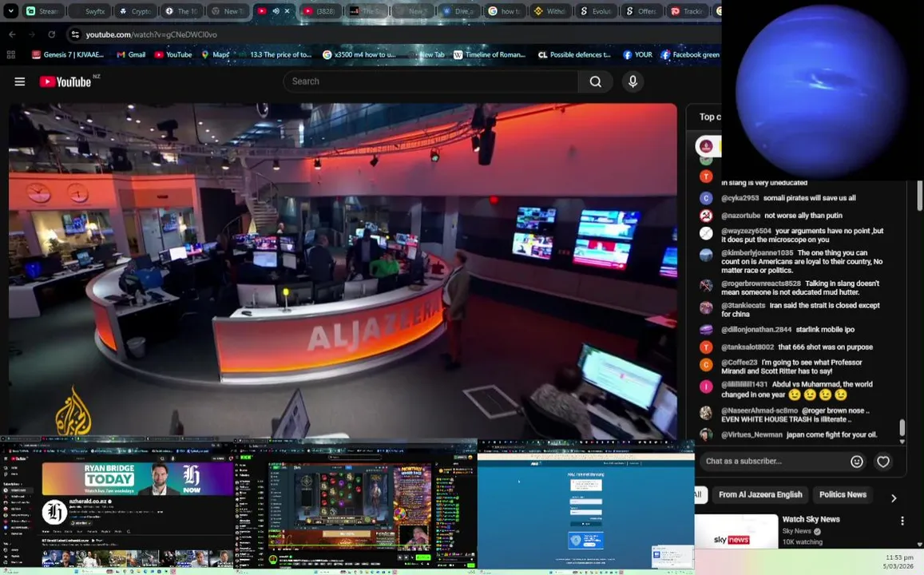Open the 'x3500 m4 how to u...' bookmark
924x575 pixels.
pos(359,54)
